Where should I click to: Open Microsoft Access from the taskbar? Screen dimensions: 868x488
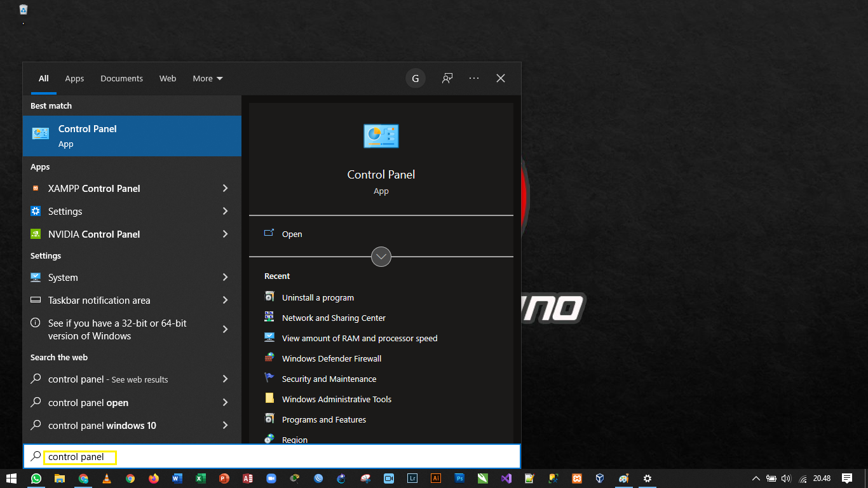click(248, 478)
